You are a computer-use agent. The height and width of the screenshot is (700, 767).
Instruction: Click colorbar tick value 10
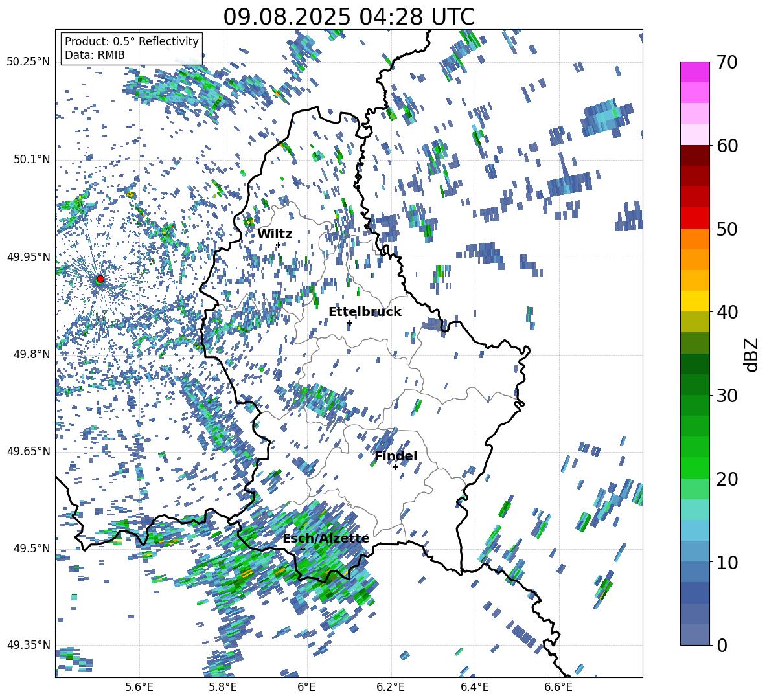pos(727,562)
